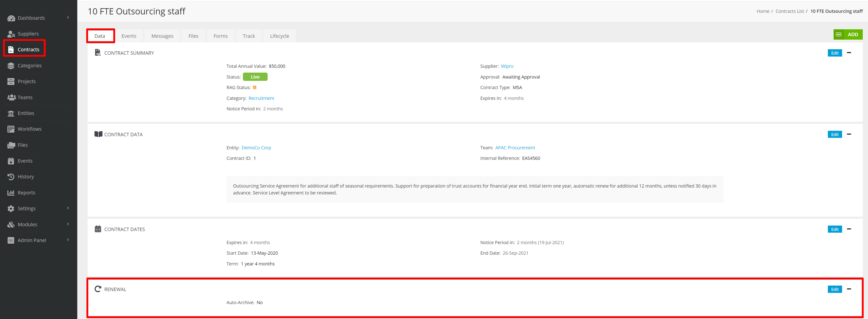Switch to the Data tab
The height and width of the screenshot is (319, 868).
tap(100, 36)
